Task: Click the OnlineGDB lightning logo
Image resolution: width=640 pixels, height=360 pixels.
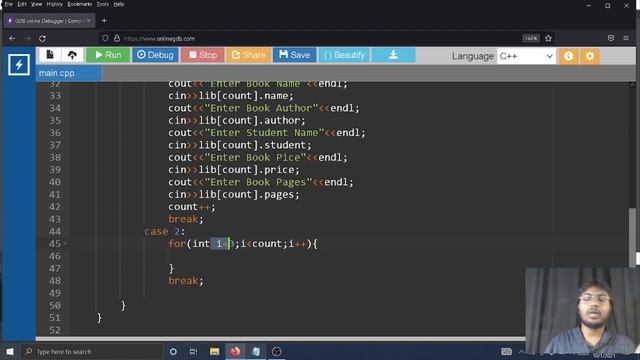Action: coord(19,64)
